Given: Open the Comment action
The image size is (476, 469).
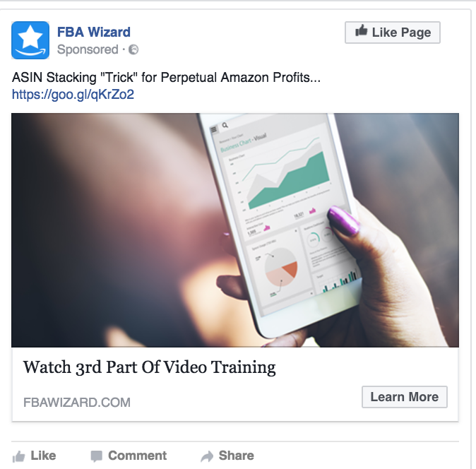Looking at the screenshot, I should pyautogui.click(x=137, y=456).
